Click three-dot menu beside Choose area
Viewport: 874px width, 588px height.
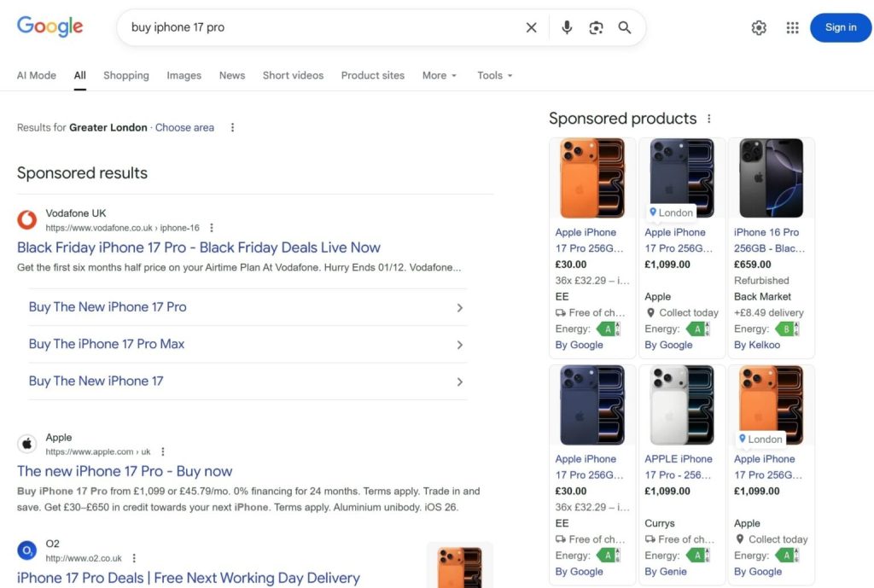click(232, 128)
